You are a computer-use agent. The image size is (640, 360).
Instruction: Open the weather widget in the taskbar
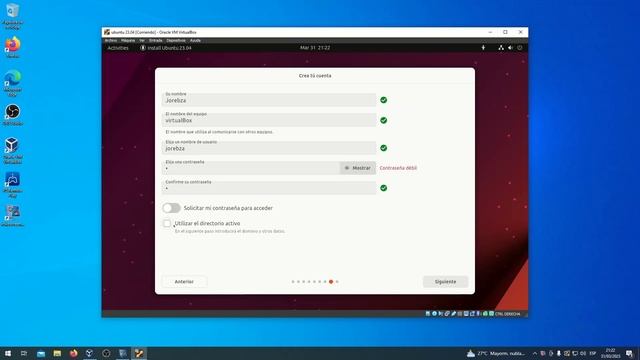tap(496, 353)
